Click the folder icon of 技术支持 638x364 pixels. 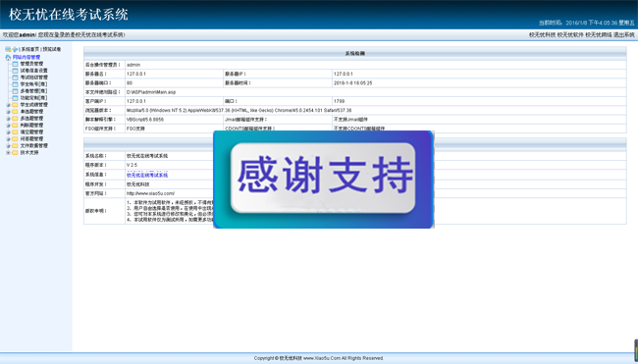(15, 152)
